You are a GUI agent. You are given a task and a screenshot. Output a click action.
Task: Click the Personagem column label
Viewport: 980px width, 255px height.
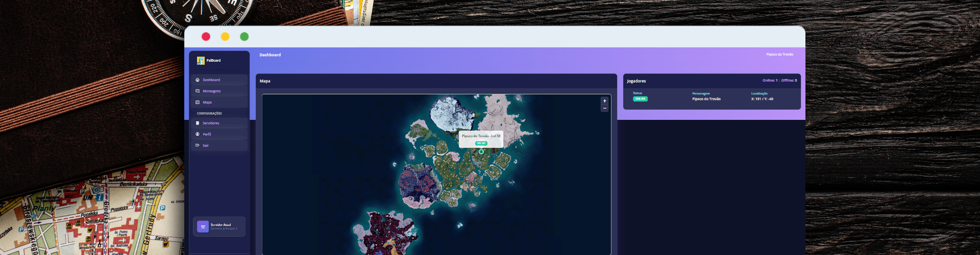(701, 94)
